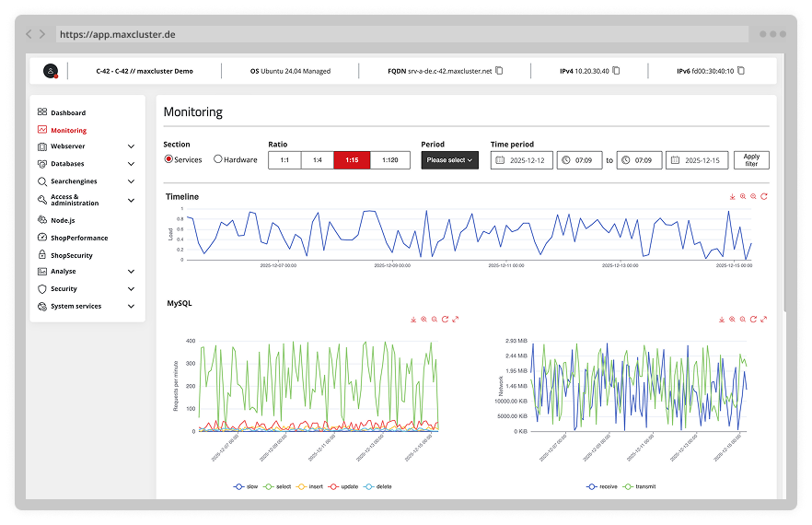Screen dimensions: 812x525
Task: Open the Dashboard menu item
Action: click(x=68, y=112)
